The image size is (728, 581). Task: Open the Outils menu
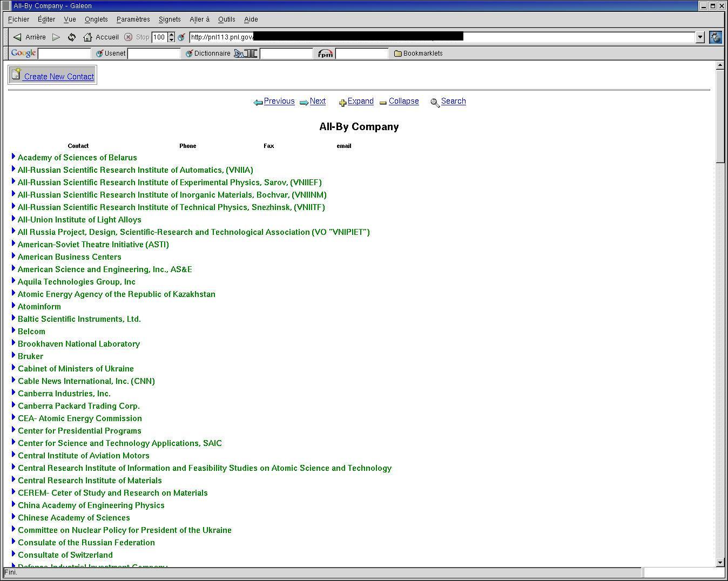click(227, 19)
